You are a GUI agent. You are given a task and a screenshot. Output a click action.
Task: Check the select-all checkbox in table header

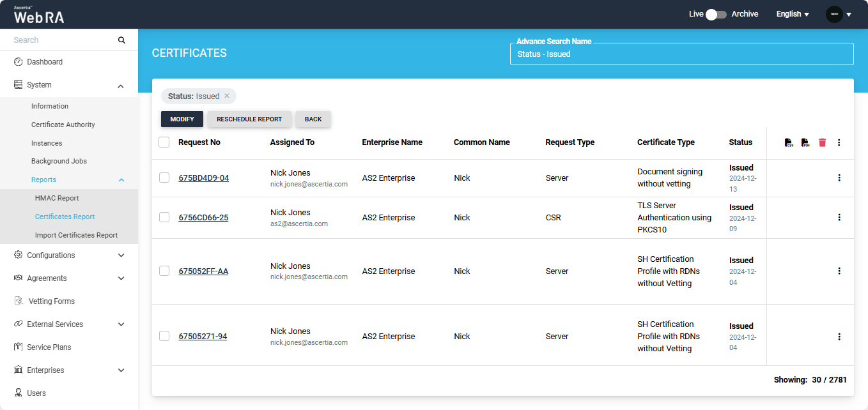point(164,142)
